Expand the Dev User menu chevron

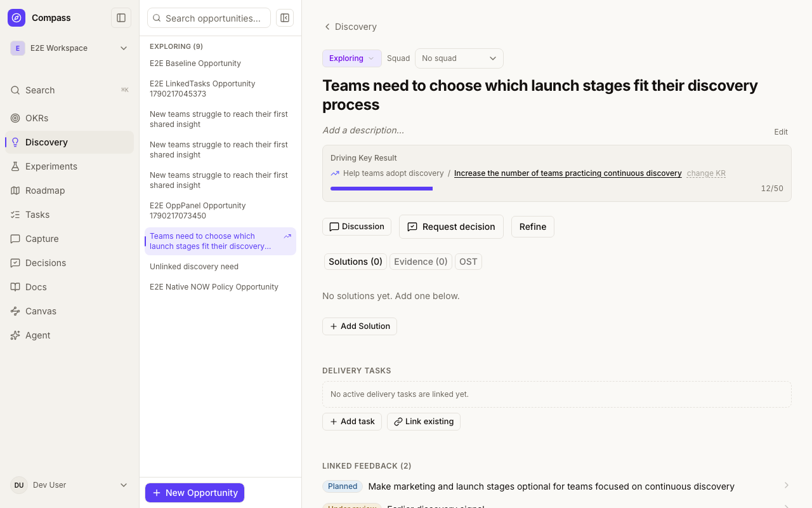point(124,485)
